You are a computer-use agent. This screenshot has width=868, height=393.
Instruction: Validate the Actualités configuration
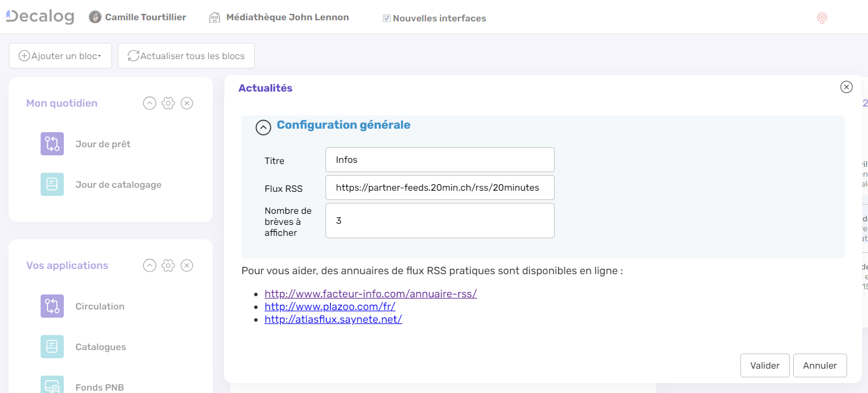click(x=764, y=365)
